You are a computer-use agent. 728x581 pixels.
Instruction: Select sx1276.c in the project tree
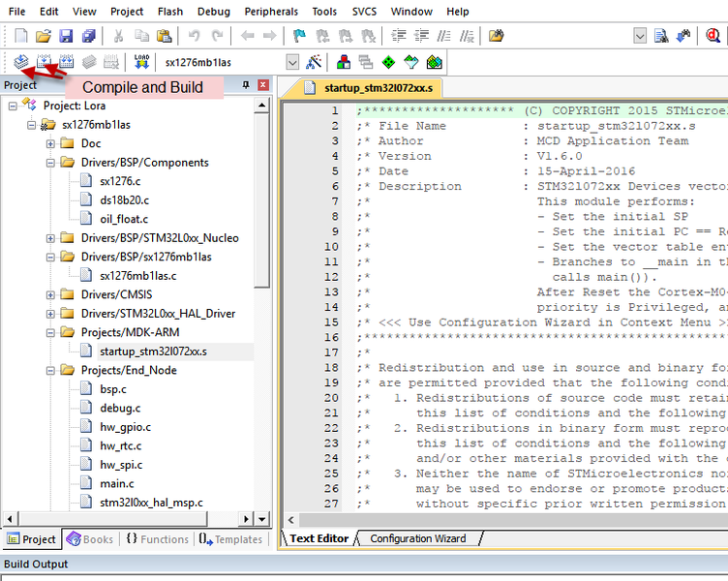pyautogui.click(x=120, y=182)
